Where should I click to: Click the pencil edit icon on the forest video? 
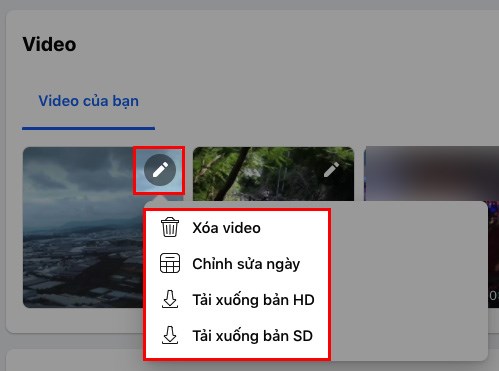click(x=332, y=170)
